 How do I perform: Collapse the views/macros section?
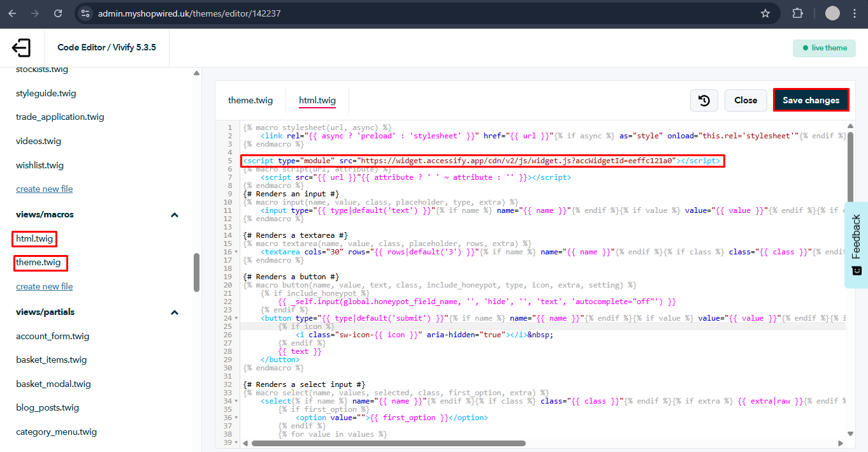[174, 215]
